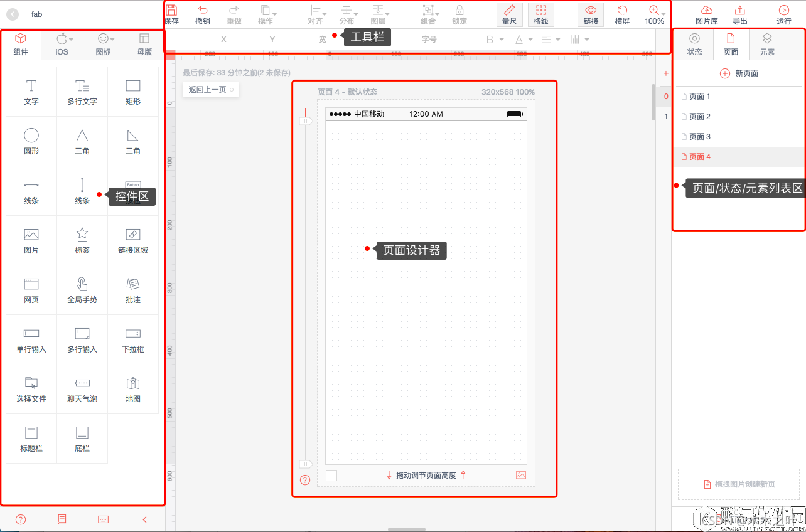Undo with the 撤销 icon
The height and width of the screenshot is (532, 806).
[x=203, y=15]
